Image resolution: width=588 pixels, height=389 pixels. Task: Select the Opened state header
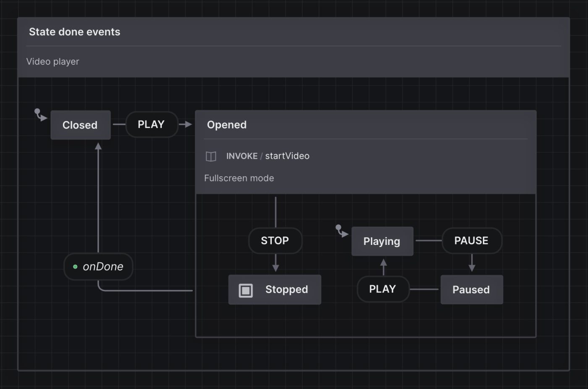[x=226, y=124]
